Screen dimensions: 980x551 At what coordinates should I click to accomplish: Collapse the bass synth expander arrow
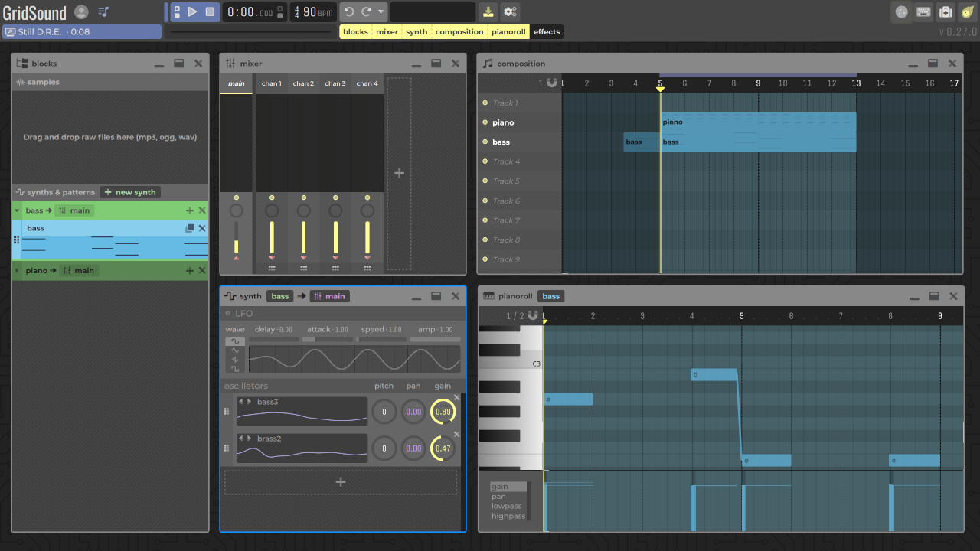pos(18,210)
